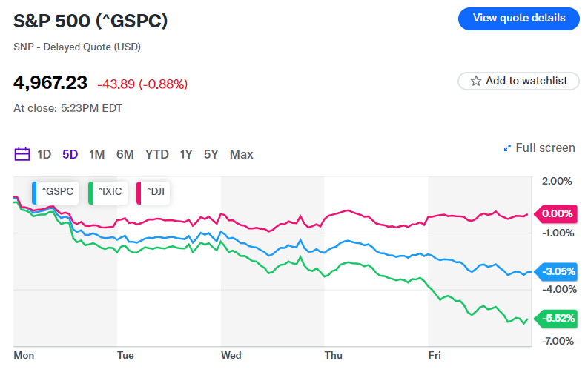Viewport: 588px width, 378px height.
Task: Show year-to-date YTD range
Action: click(156, 154)
